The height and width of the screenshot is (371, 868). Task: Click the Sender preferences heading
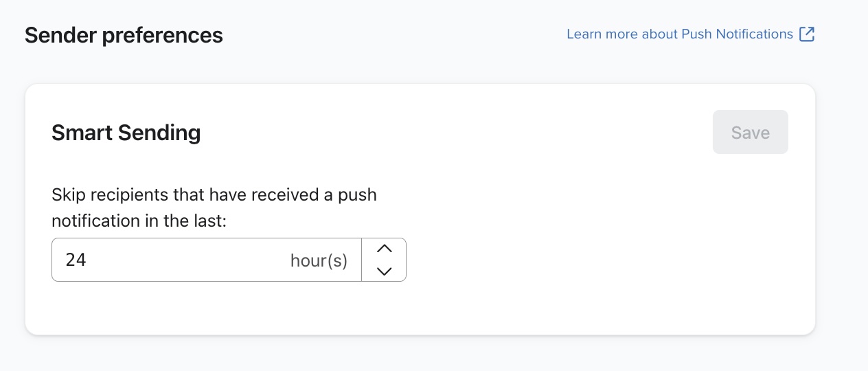[124, 35]
